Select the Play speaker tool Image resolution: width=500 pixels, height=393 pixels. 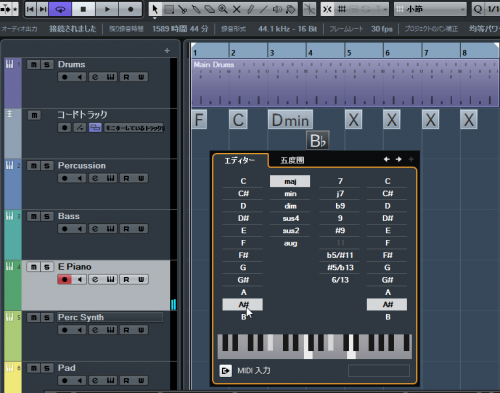click(277, 9)
